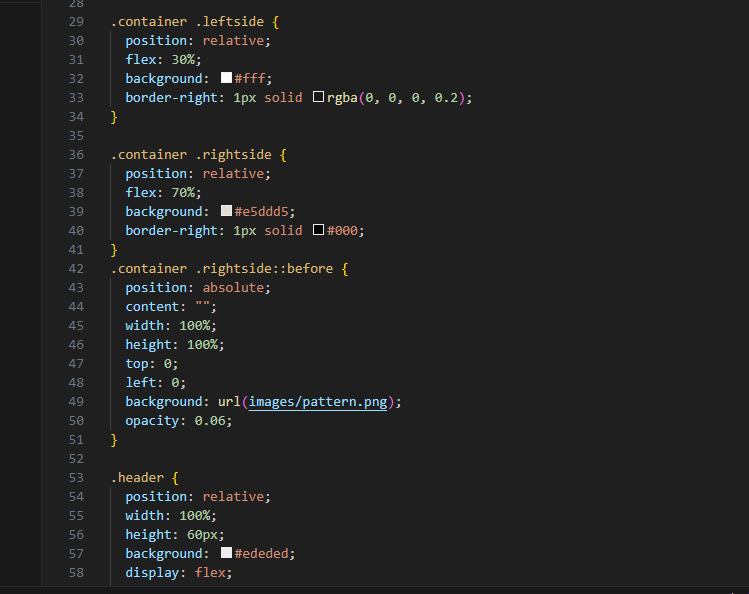Select line number 53 in gutter
Screen dimensions: 749x594
pyautogui.click(x=76, y=477)
